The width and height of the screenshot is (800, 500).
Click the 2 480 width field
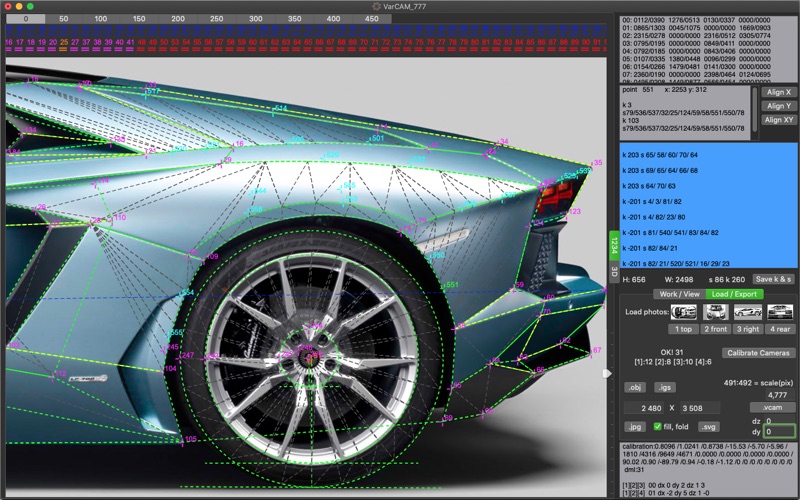click(x=645, y=408)
